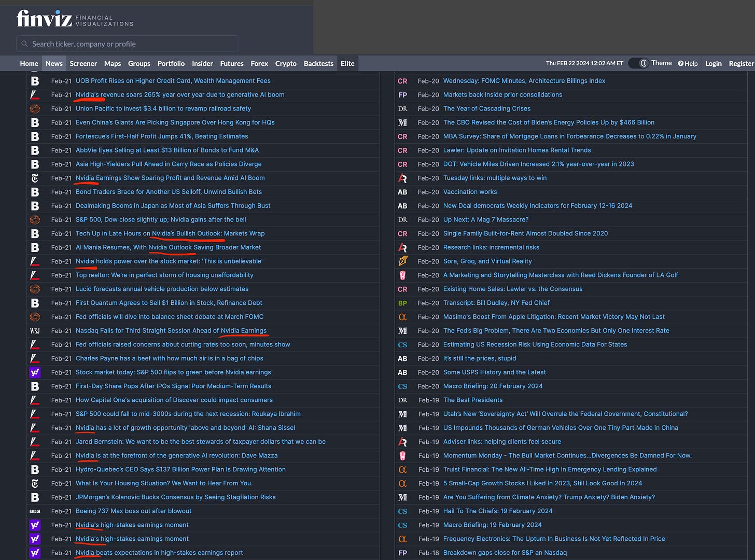The height and width of the screenshot is (560, 755).
Task: Click Yahoo icon beside Stock market today headline
Action: pyautogui.click(x=35, y=372)
